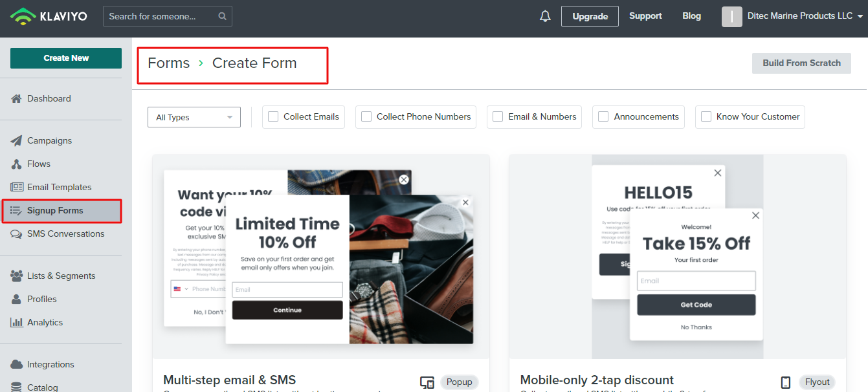Open Signup Forms in the sidebar
The image size is (868, 392).
55,211
